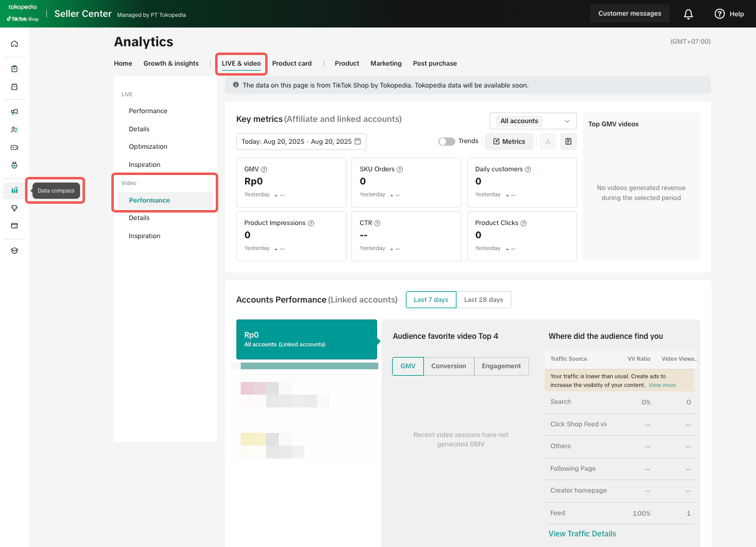Click the notification bell icon
This screenshot has width=756, height=547.
click(x=688, y=14)
